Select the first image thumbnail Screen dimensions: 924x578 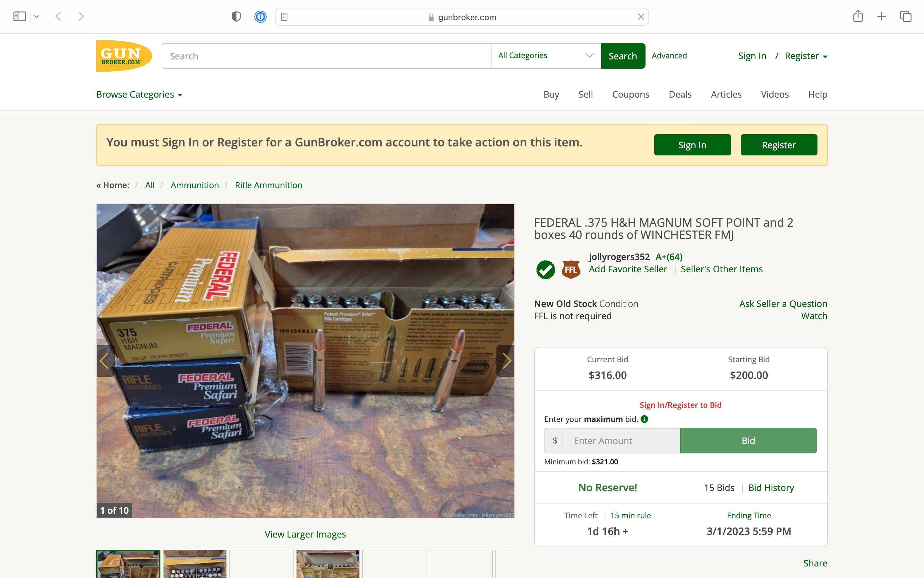[128, 564]
